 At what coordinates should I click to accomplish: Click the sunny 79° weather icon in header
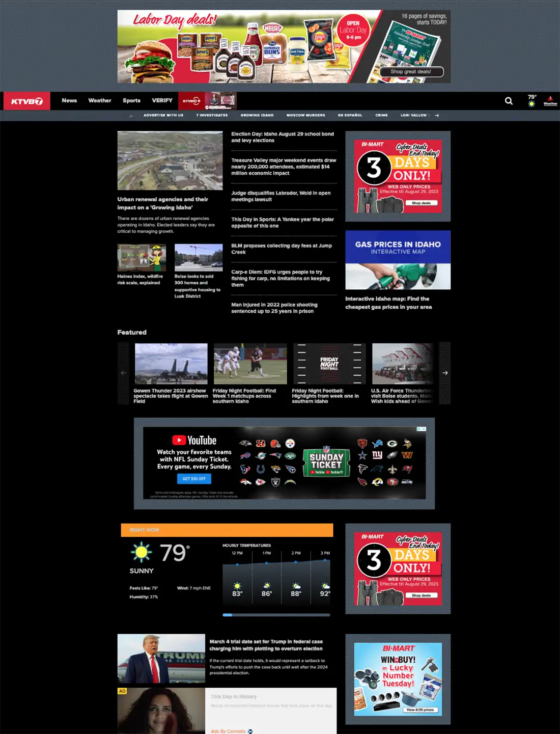tap(532, 101)
